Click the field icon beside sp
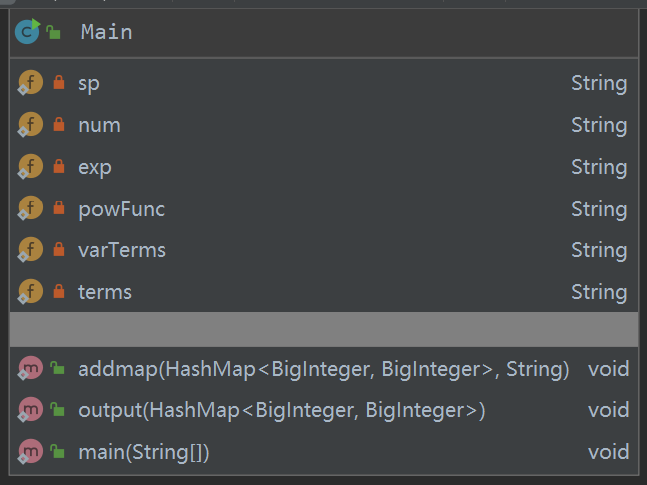The image size is (647, 485). [x=30, y=84]
